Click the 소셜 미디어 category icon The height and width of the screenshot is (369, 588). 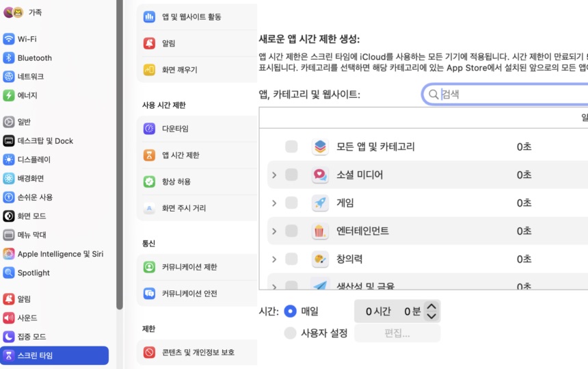pos(320,175)
